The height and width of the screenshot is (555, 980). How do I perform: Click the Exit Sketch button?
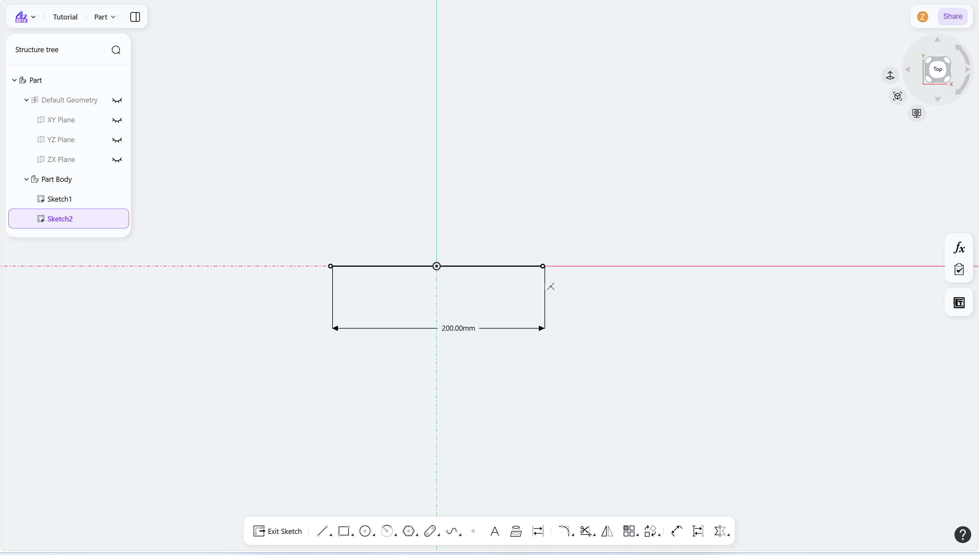click(x=277, y=531)
